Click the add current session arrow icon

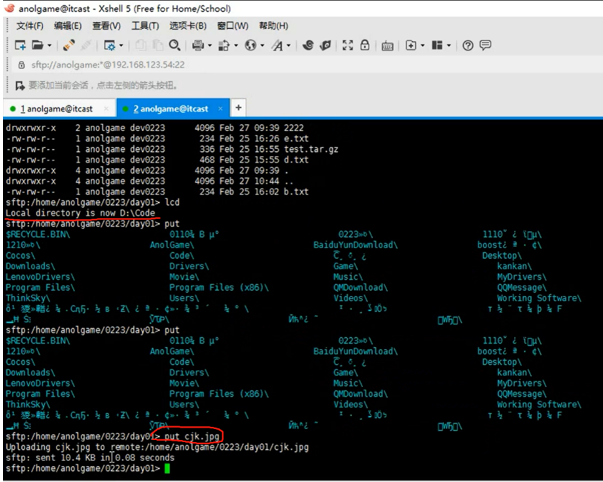click(x=20, y=85)
